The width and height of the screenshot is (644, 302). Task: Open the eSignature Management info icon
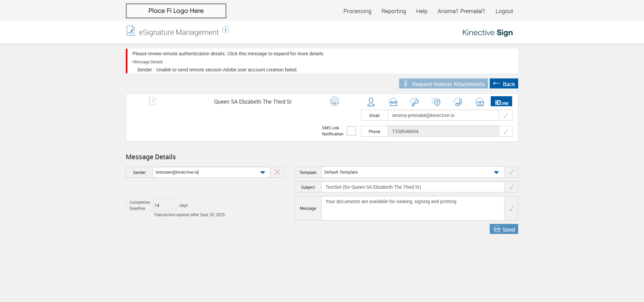226,30
